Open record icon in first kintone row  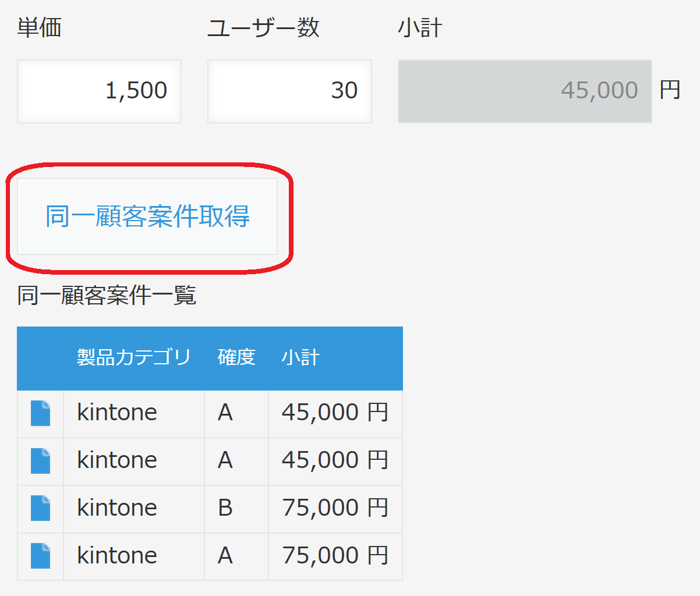pos(40,413)
